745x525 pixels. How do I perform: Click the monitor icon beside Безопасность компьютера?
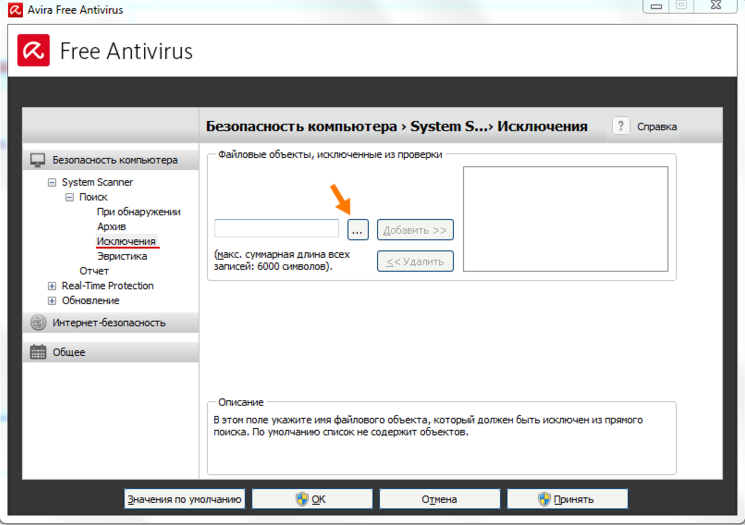(x=38, y=160)
